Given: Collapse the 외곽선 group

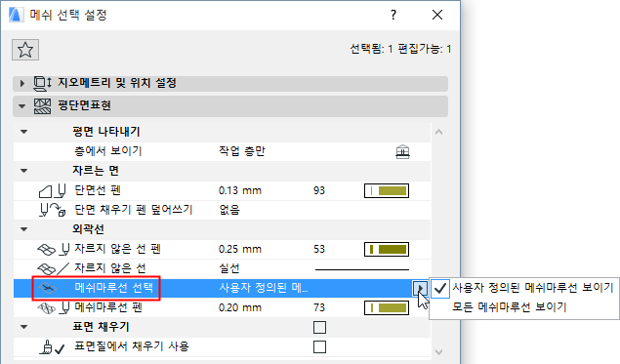Looking at the screenshot, I should pos(24,229).
